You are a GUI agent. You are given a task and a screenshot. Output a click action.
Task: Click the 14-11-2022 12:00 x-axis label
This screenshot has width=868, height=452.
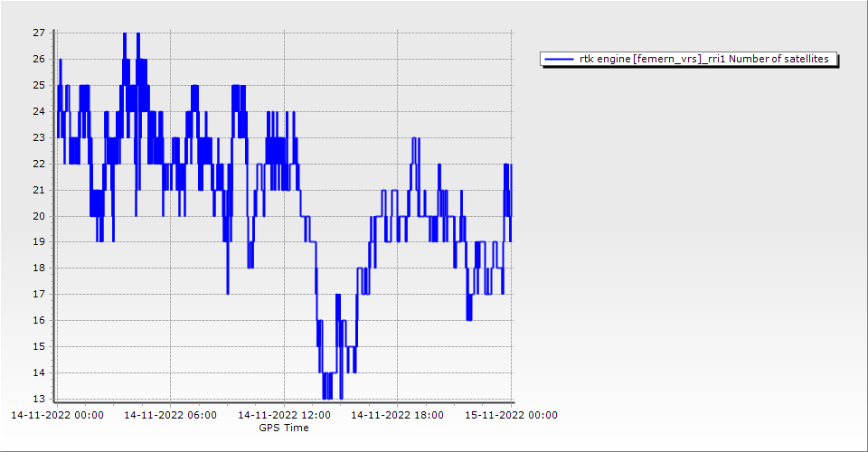tap(284, 416)
